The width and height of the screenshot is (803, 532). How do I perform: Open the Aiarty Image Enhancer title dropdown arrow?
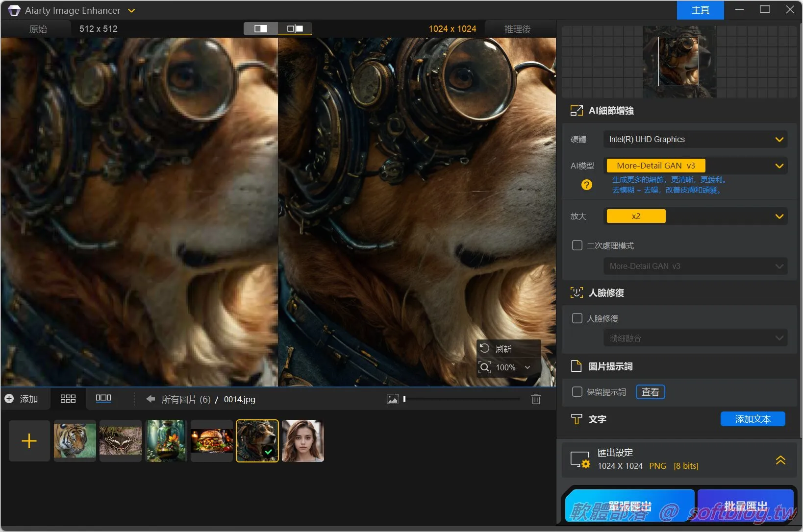point(131,10)
